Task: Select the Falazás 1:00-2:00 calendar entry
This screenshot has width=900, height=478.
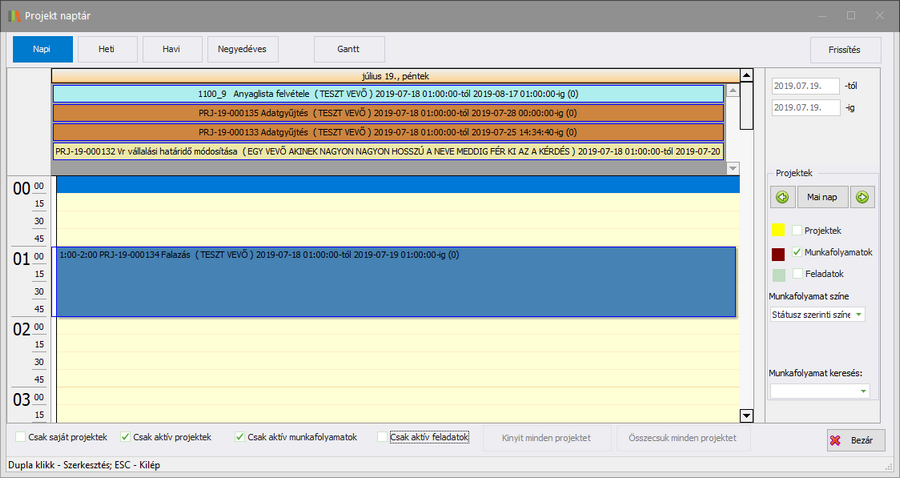Action: (x=394, y=282)
